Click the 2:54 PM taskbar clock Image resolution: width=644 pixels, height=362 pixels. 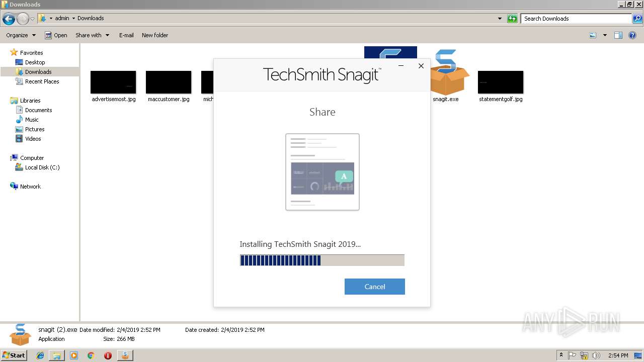click(618, 355)
